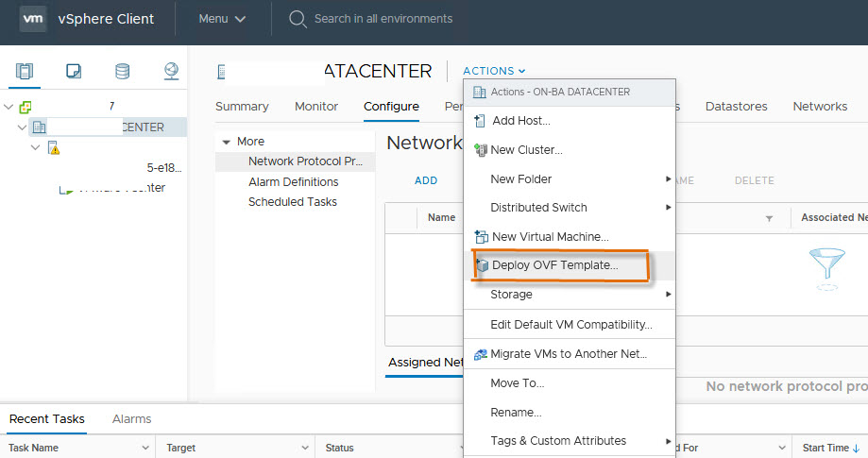The width and height of the screenshot is (868, 458).
Task: Open Hosts and Clusters inventory view icon
Action: point(25,71)
